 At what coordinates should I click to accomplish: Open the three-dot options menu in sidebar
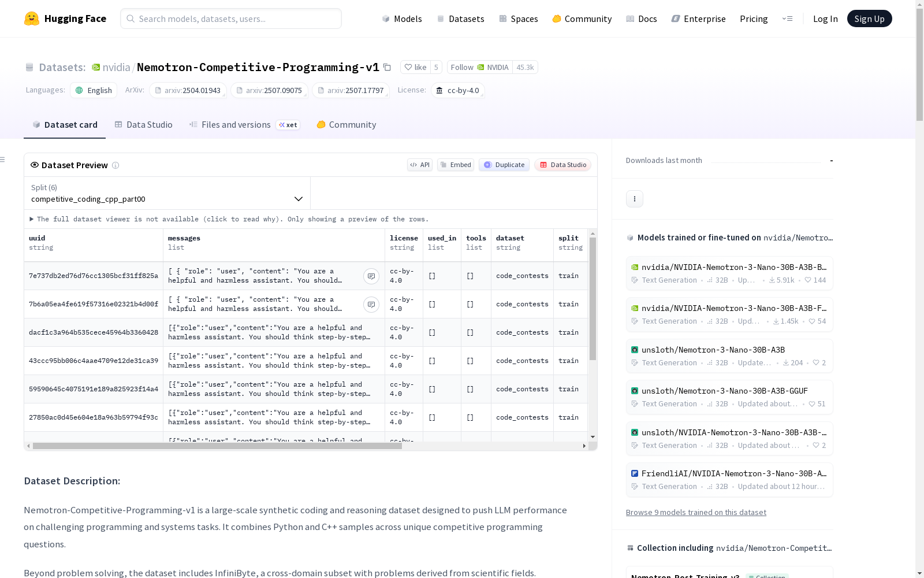point(635,199)
